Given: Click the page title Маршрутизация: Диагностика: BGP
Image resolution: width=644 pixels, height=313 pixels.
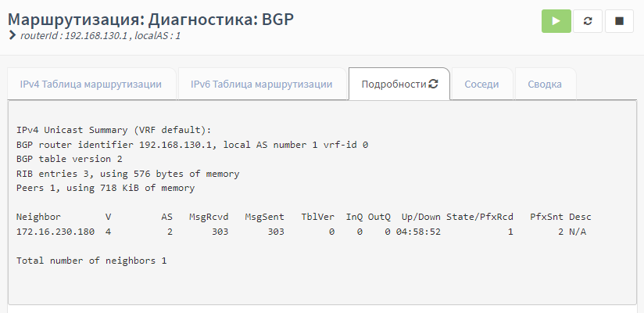Looking at the screenshot, I should [152, 19].
